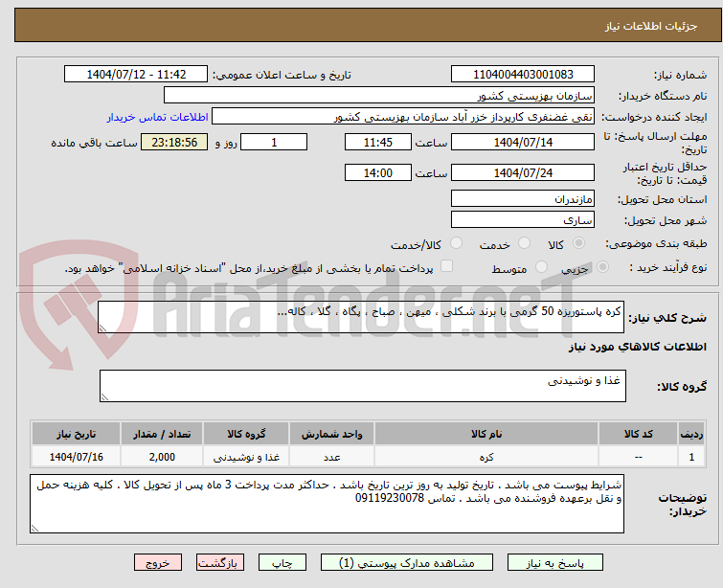
Task: Click the resize handle of description textbox
Action: pos(102,328)
